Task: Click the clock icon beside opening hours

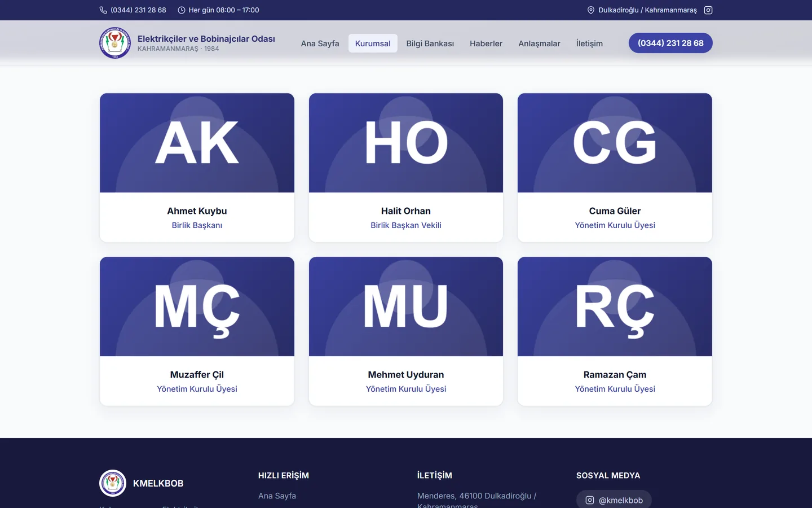Action: (x=182, y=10)
